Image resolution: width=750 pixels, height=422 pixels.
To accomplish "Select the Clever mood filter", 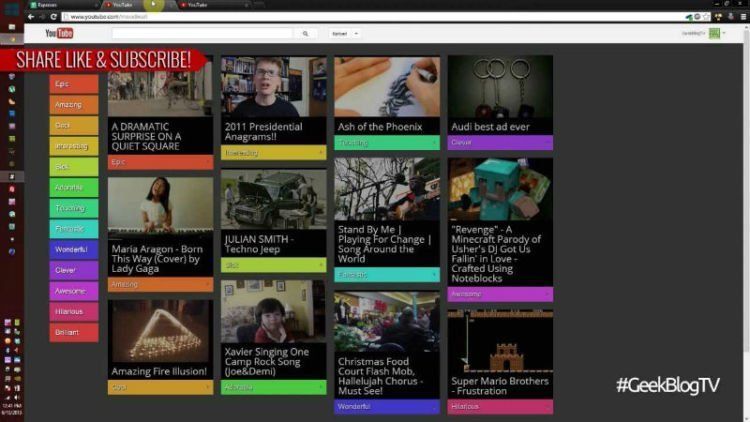I will pos(74,270).
